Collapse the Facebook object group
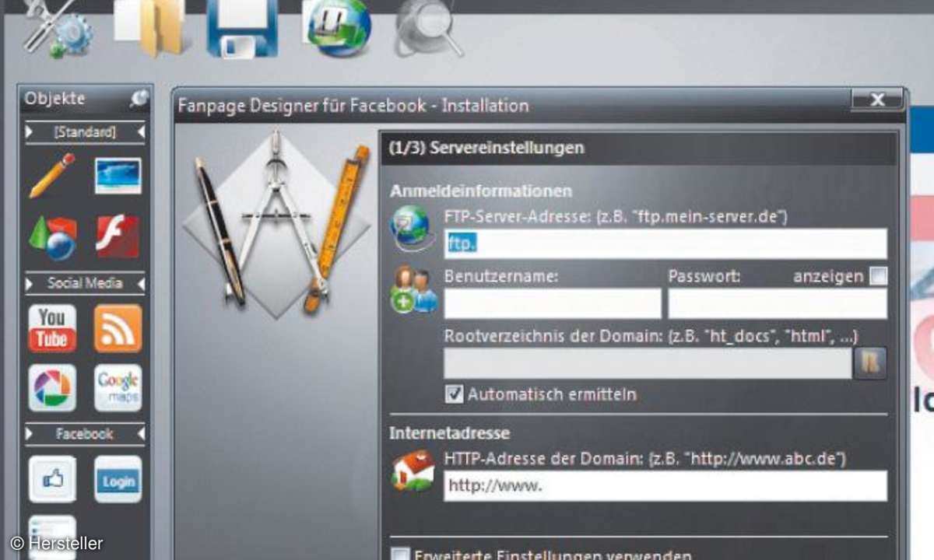Image resolution: width=934 pixels, height=560 pixels. click(x=85, y=434)
